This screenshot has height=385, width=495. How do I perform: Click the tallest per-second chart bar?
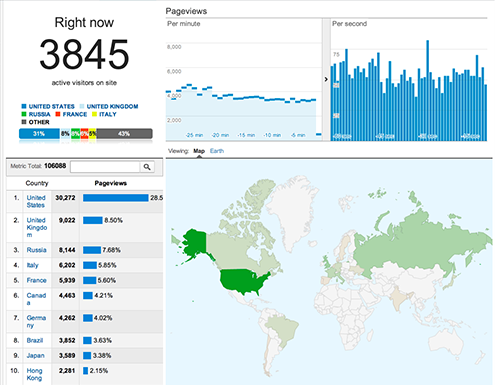[427, 90]
